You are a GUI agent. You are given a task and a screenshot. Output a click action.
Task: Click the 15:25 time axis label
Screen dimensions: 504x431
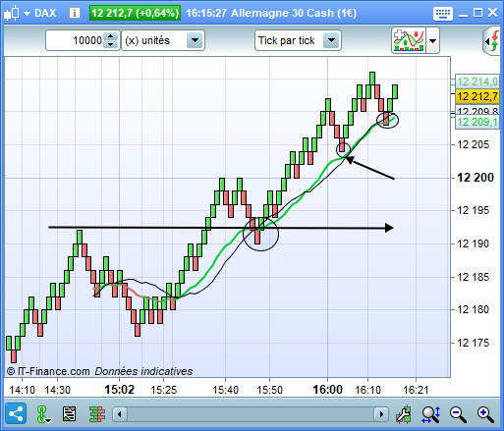pos(164,390)
